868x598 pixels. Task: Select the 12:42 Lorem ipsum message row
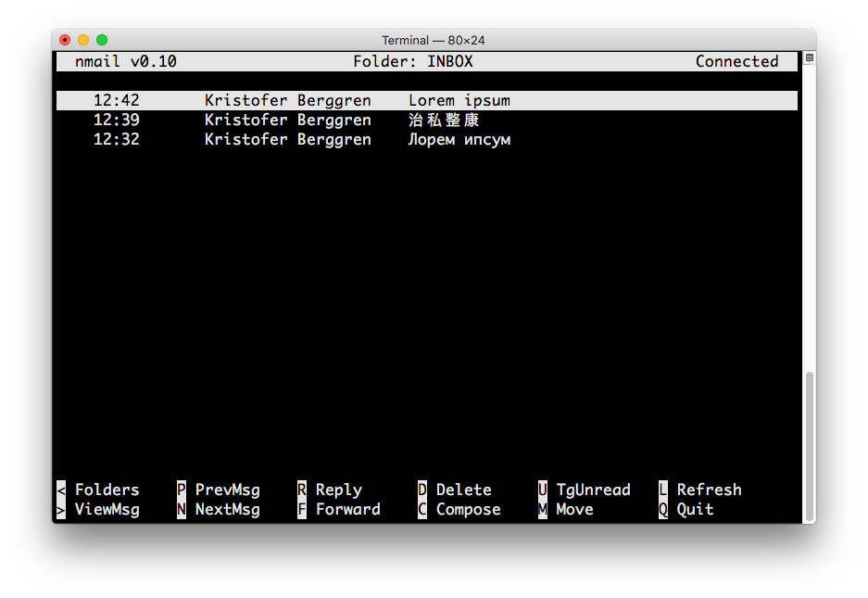[x=427, y=100]
